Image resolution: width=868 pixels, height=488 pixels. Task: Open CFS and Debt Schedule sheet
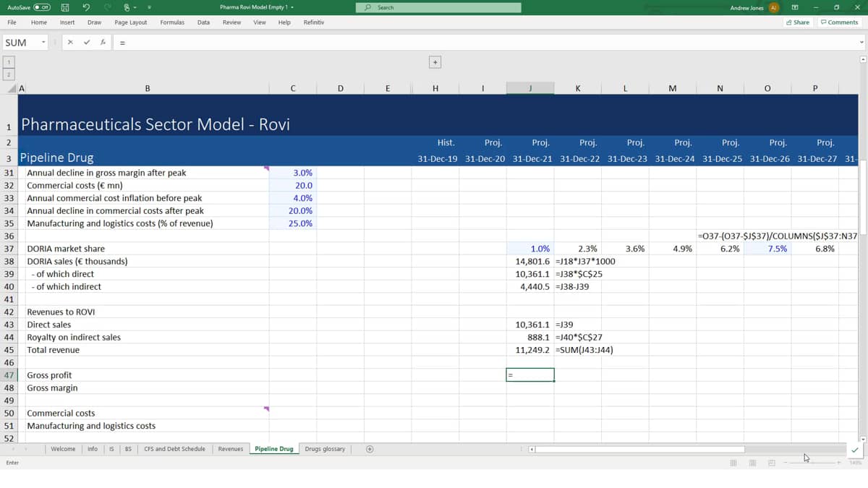(174, 449)
